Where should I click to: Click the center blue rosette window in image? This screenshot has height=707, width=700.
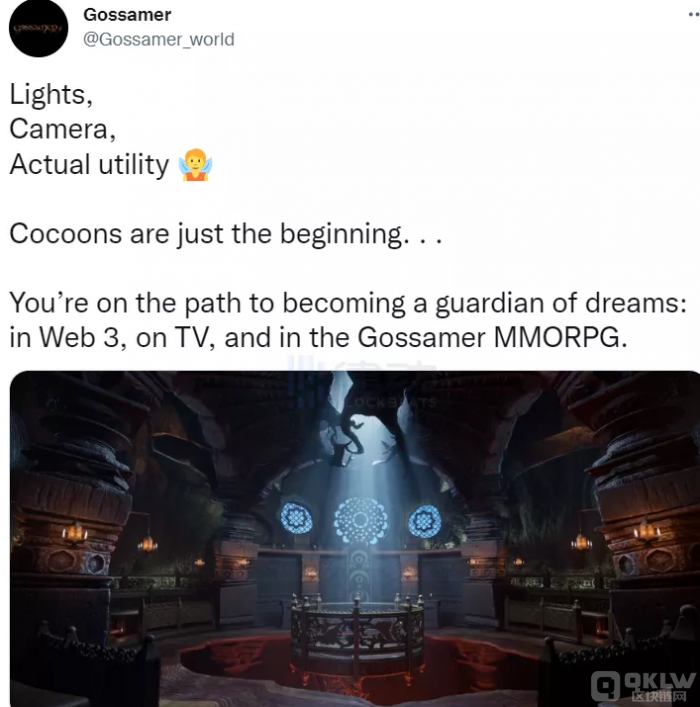[360, 520]
